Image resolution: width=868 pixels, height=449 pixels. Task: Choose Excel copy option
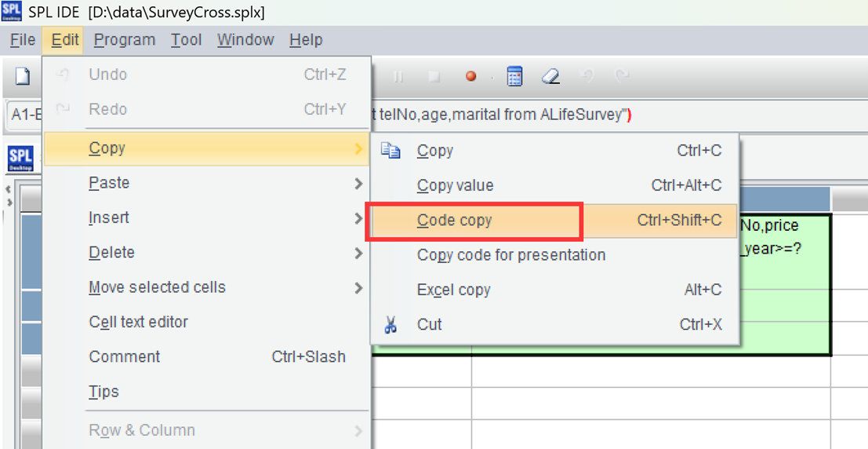click(454, 290)
